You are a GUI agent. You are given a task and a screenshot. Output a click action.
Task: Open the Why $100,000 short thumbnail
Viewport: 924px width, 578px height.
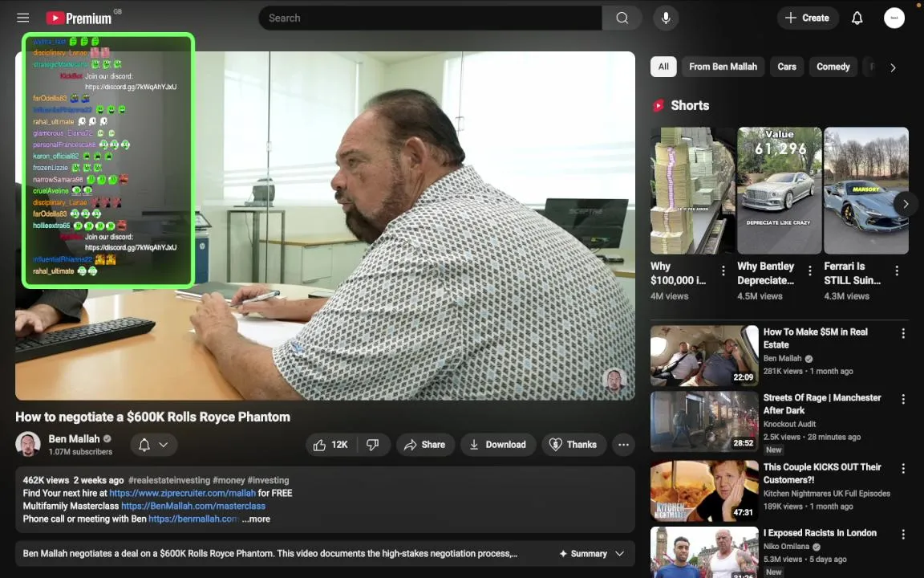[x=692, y=190]
